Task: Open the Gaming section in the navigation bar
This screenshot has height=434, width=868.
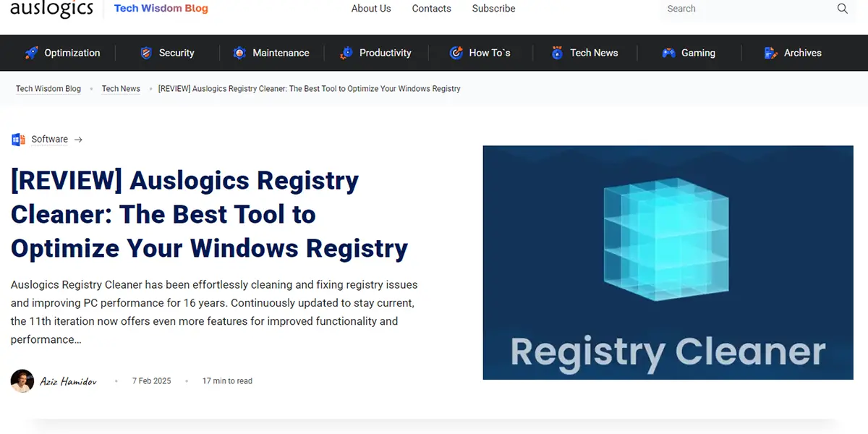Action: (697, 52)
